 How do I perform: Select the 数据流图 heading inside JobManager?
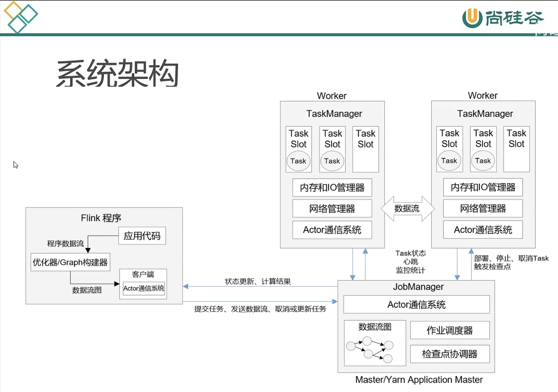click(x=375, y=327)
